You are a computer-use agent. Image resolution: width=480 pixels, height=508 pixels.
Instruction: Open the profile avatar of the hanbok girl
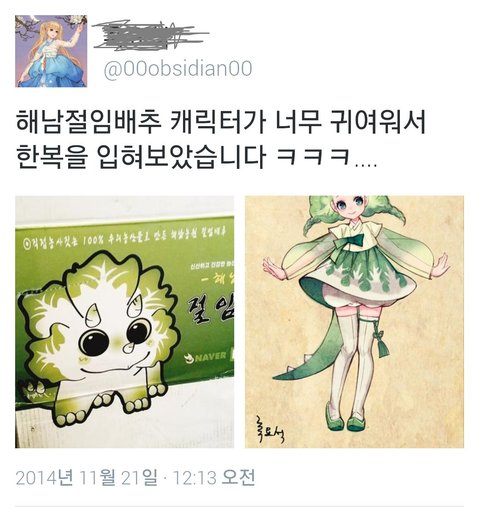tap(51, 51)
